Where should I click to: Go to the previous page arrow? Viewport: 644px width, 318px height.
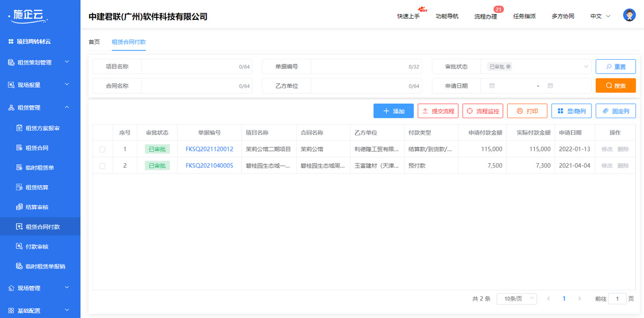(548, 299)
